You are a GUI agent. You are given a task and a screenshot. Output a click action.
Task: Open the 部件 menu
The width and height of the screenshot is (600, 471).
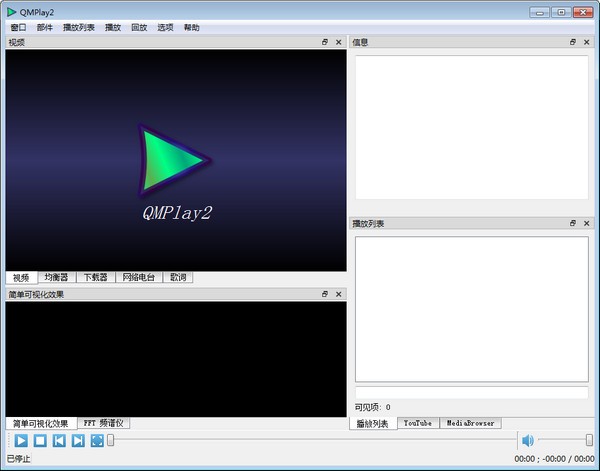[x=45, y=28]
